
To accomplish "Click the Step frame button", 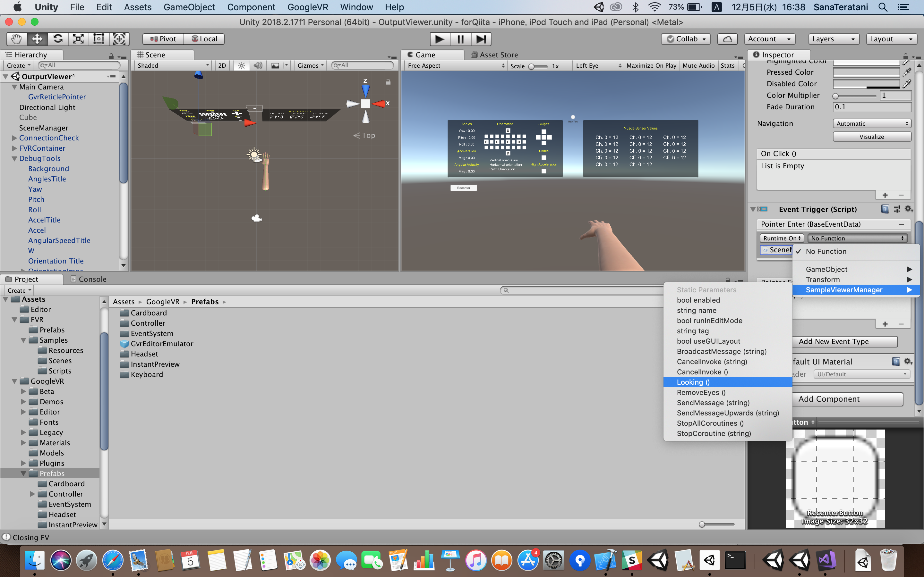I will point(481,39).
